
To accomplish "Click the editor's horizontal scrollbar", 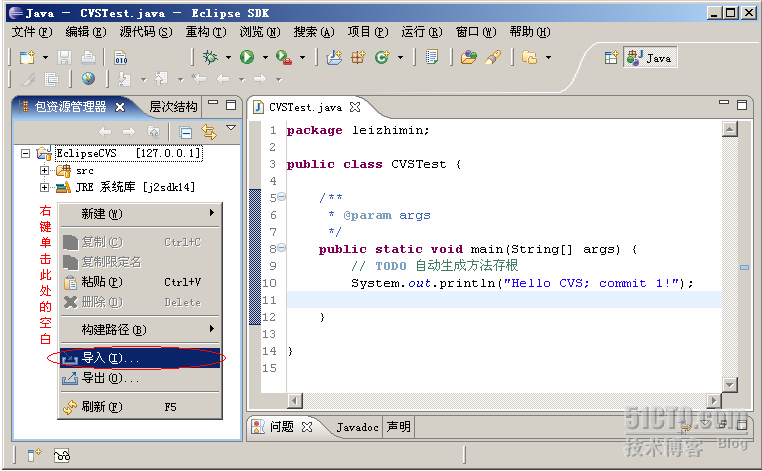I will click(x=500, y=400).
